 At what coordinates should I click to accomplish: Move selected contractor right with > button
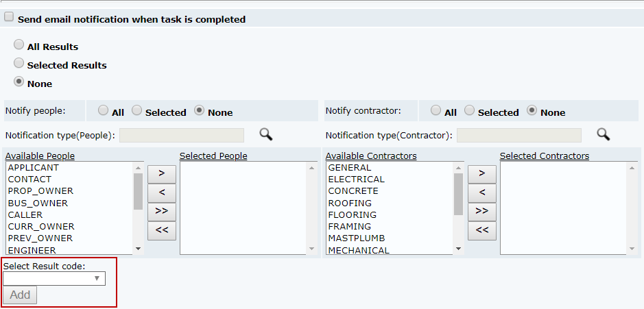coord(482,173)
